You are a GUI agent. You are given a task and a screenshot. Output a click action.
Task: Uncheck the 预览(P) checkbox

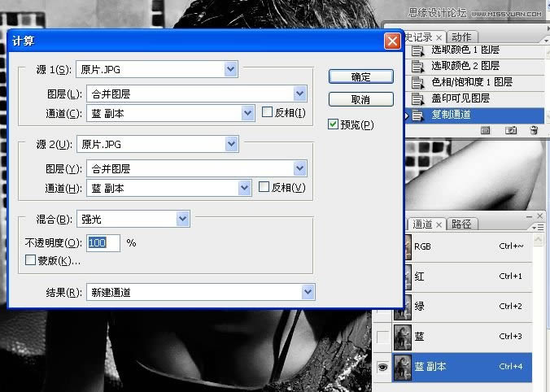point(333,124)
